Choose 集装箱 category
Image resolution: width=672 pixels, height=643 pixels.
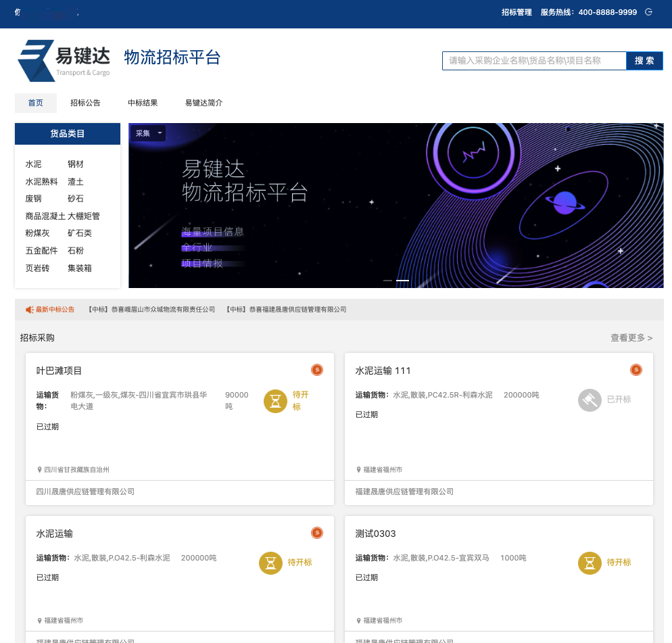coord(79,268)
